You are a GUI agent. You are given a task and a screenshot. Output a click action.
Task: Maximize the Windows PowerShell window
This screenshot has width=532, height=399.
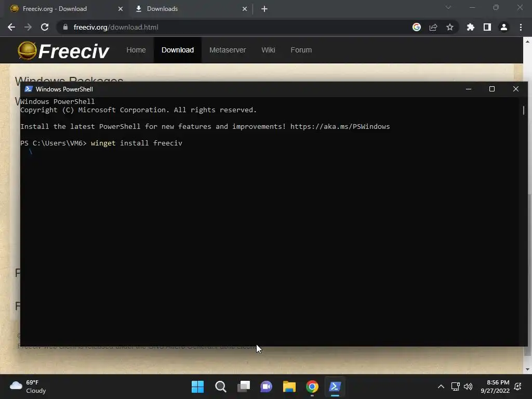tap(492, 89)
